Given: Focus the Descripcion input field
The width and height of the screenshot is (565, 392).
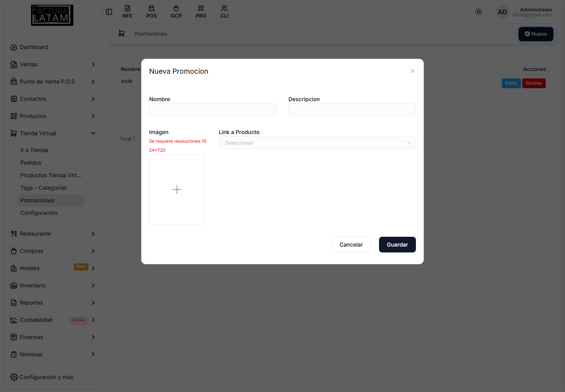Looking at the screenshot, I should click(x=352, y=110).
